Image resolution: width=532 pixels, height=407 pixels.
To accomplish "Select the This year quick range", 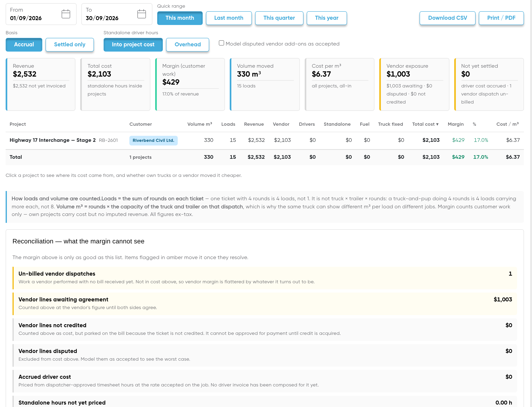I will pyautogui.click(x=327, y=18).
